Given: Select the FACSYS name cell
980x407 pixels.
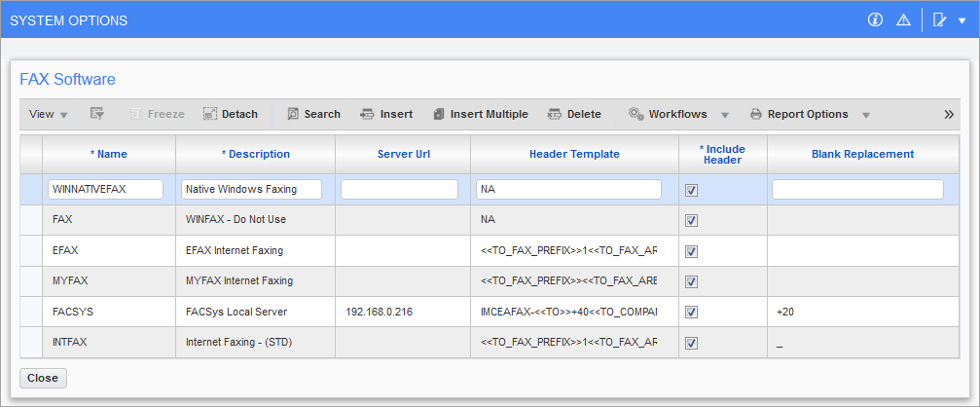Looking at the screenshot, I should [109, 312].
